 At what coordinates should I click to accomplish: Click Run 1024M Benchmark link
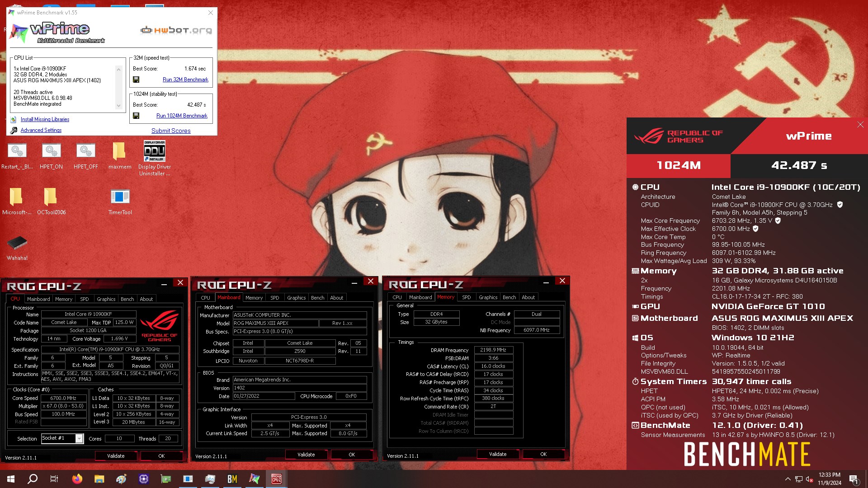(x=182, y=116)
